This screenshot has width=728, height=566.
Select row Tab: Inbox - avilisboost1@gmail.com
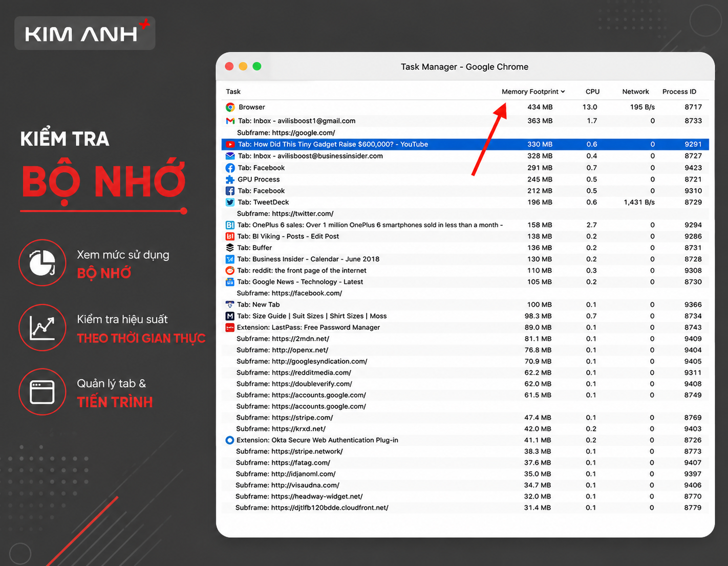(465, 121)
